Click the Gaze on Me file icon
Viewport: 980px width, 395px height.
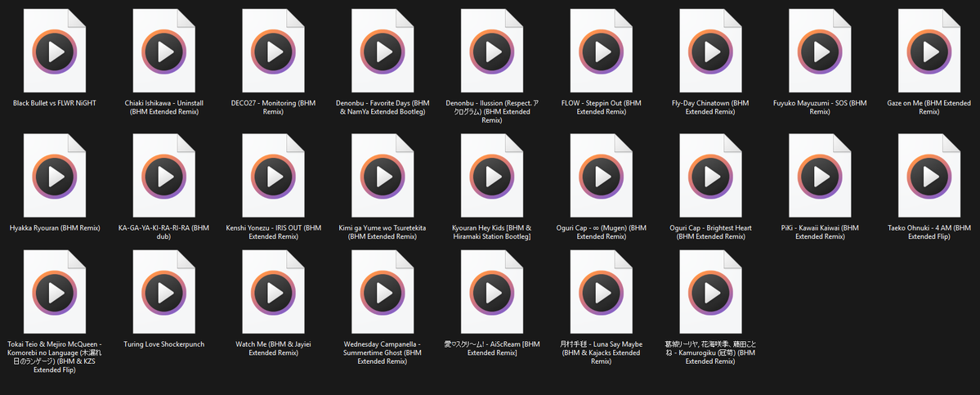[929, 51]
